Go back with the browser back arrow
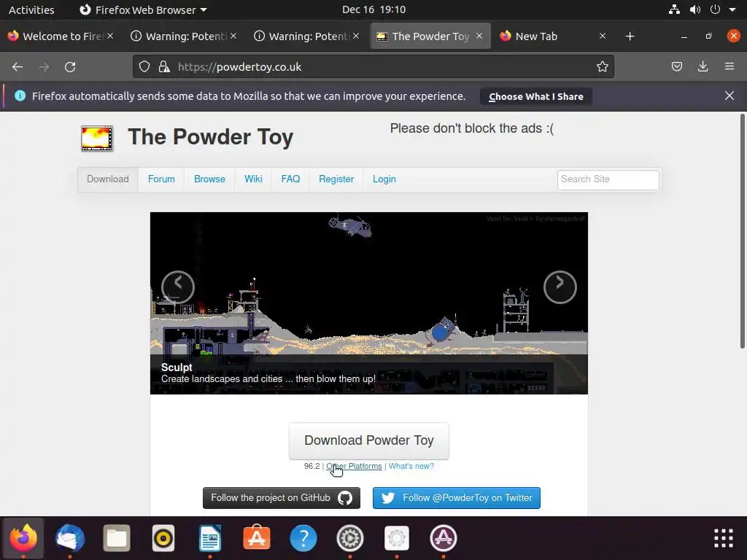747x560 pixels. [18, 67]
